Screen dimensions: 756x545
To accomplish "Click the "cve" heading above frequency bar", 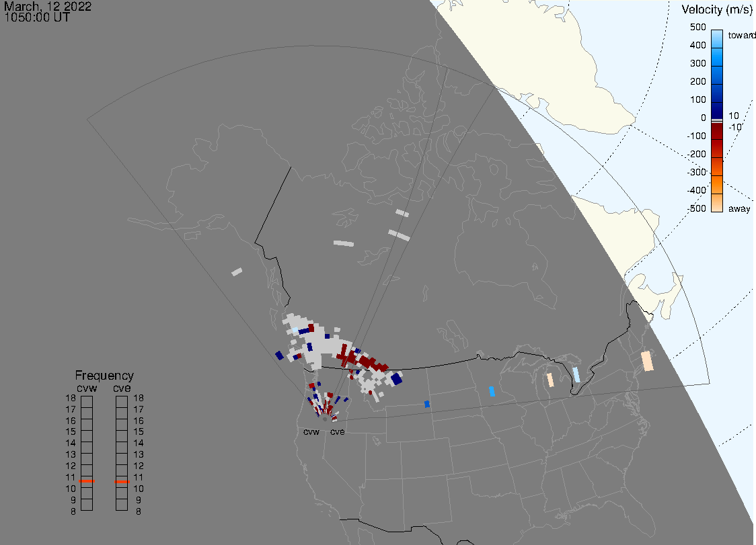I will 122,388.
